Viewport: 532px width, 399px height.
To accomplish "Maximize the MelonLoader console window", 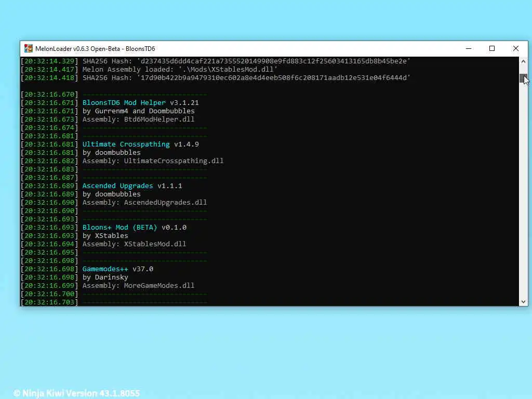I will click(x=492, y=48).
